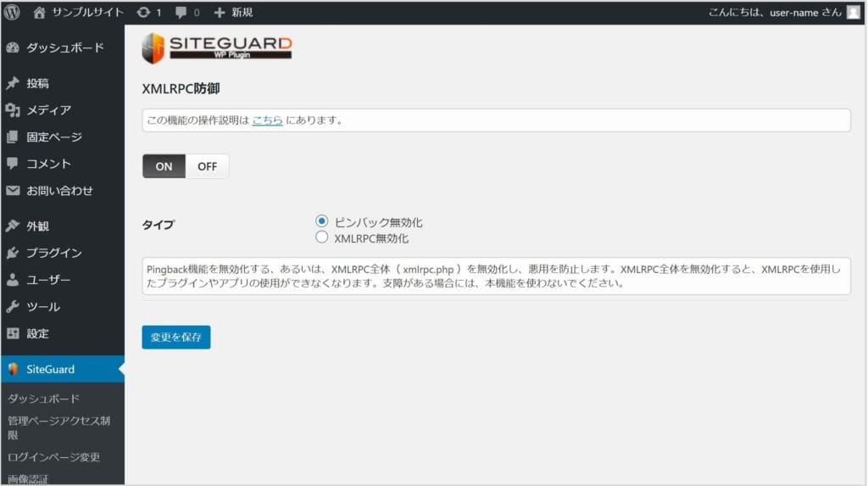Open ログインページ変更 submenu item

[53, 457]
